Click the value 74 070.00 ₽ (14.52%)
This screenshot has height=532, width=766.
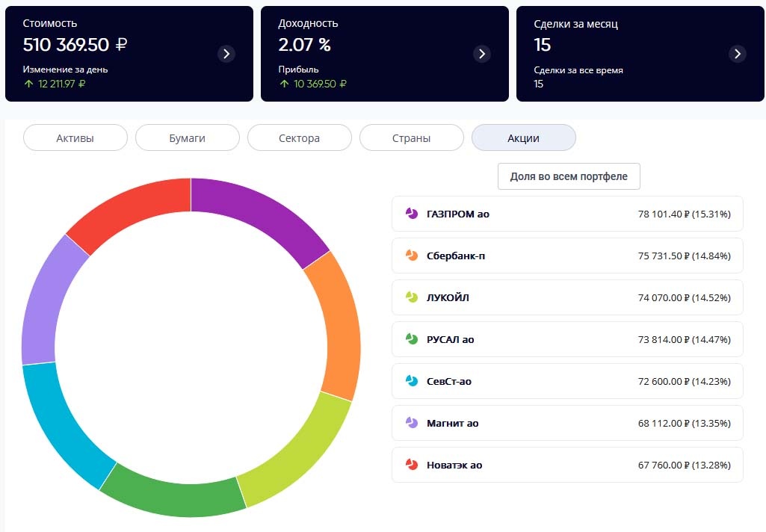[684, 297]
